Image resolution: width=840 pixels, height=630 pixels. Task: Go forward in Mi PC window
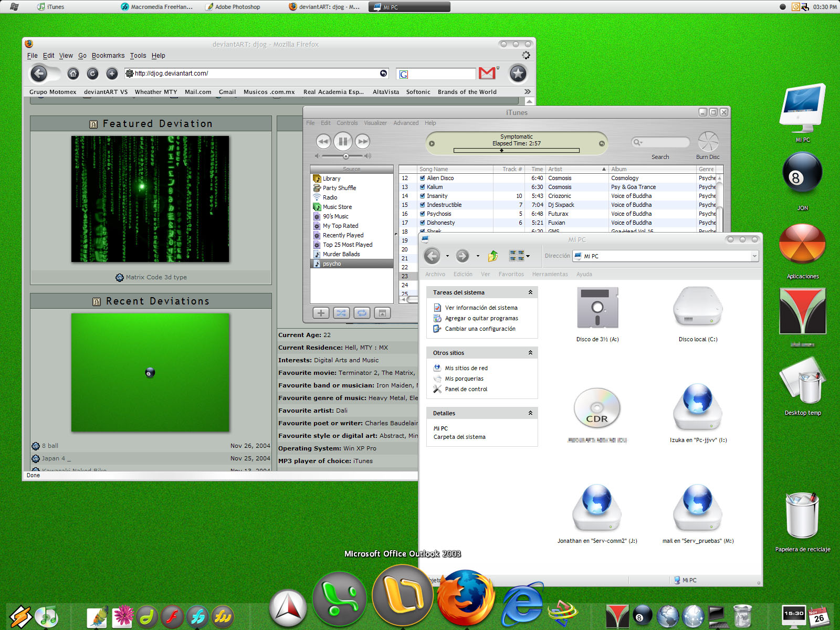tap(462, 256)
